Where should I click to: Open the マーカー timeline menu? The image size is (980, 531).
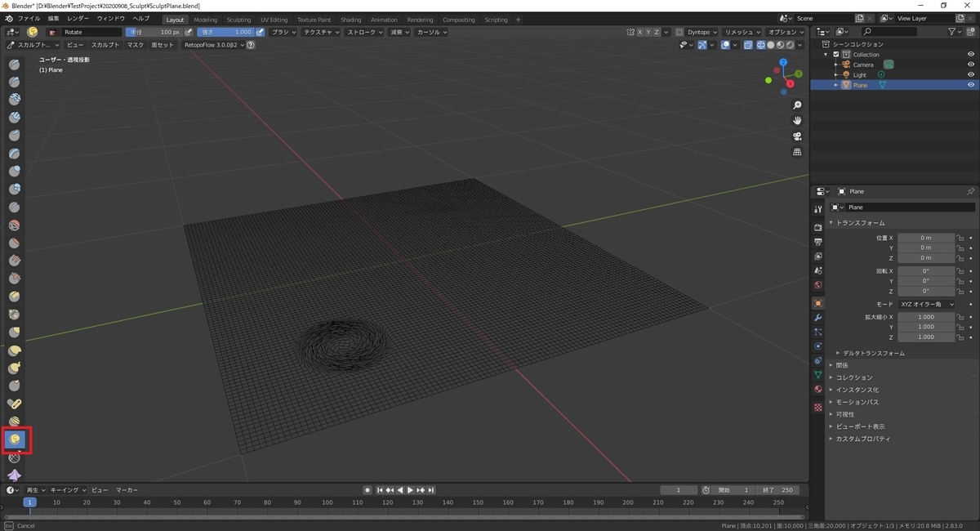click(127, 489)
